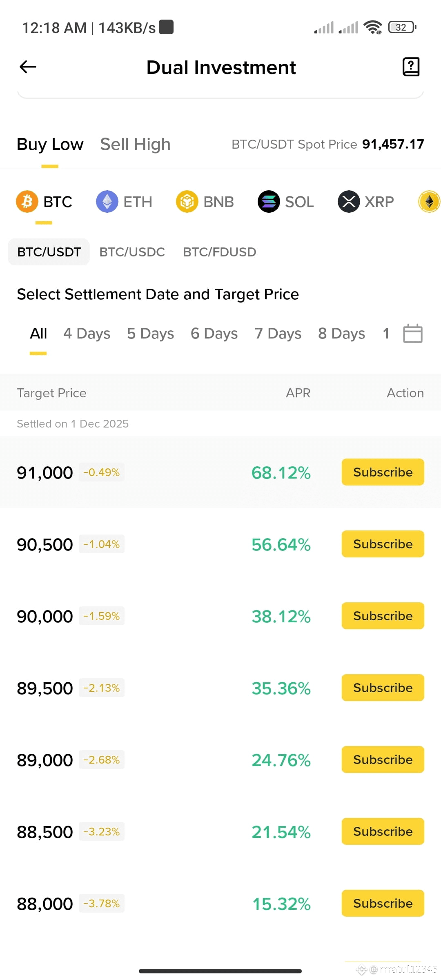The height and width of the screenshot is (980, 441).
Task: Select the BTC/USDT pair chip
Action: click(49, 252)
